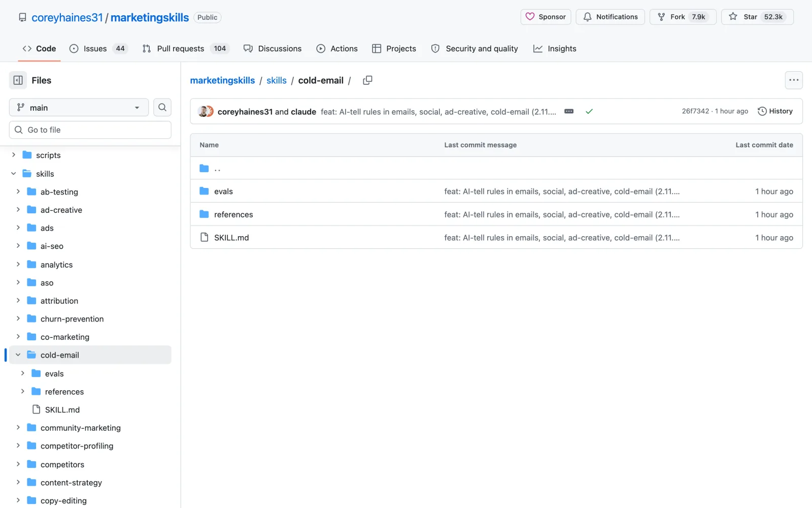
Task: Click references folder icon in file table
Action: [x=204, y=214]
